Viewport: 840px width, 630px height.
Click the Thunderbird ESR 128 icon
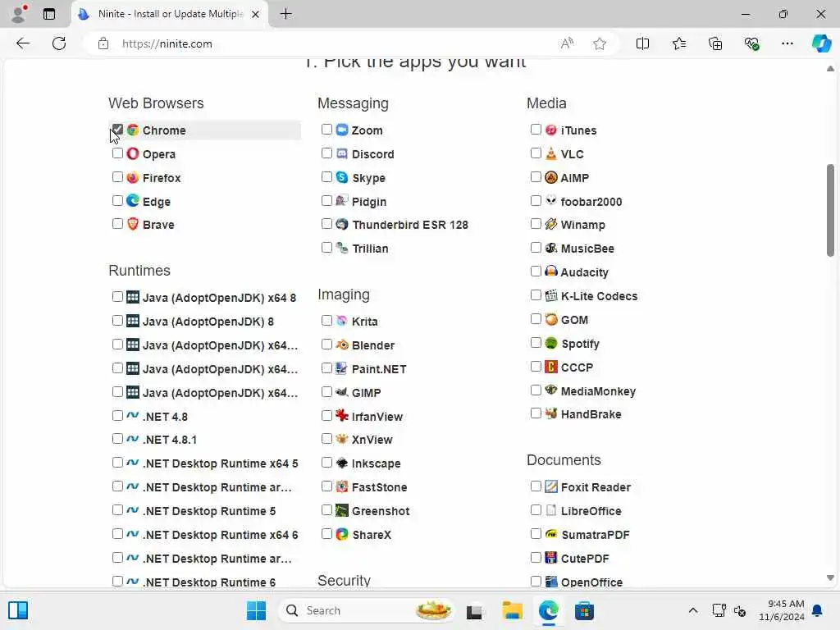pos(342,224)
